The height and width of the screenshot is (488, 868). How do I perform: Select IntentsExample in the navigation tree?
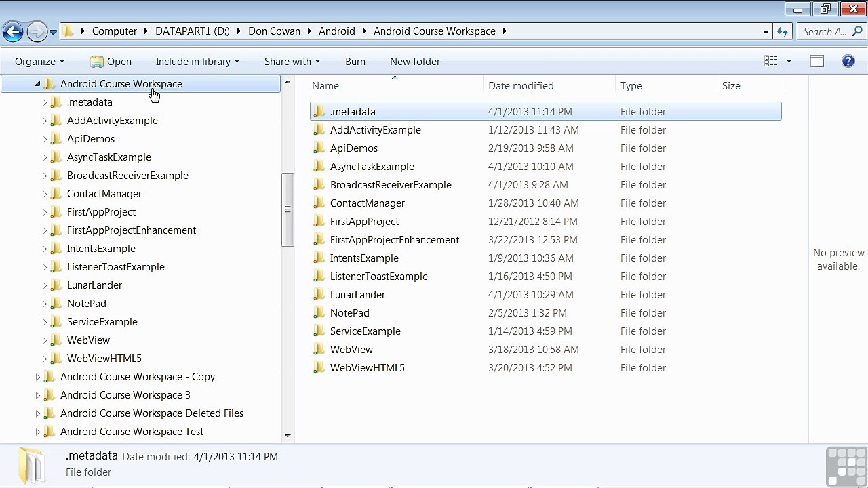(101, 249)
